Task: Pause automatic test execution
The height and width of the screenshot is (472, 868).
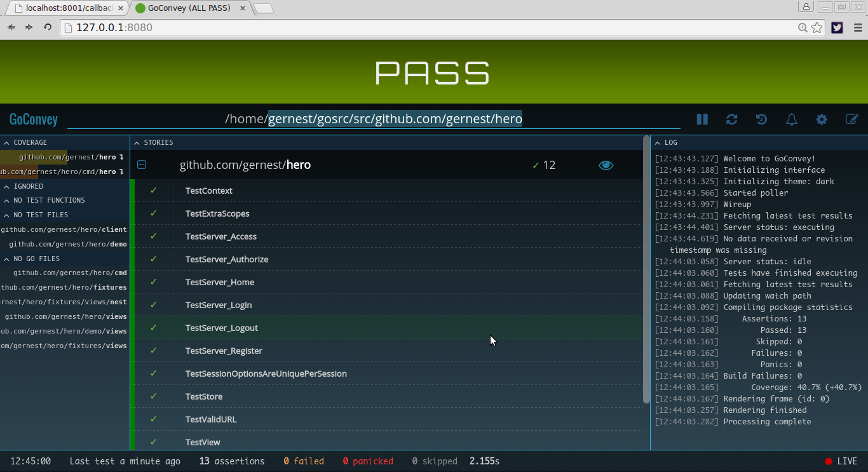Action: pos(702,119)
